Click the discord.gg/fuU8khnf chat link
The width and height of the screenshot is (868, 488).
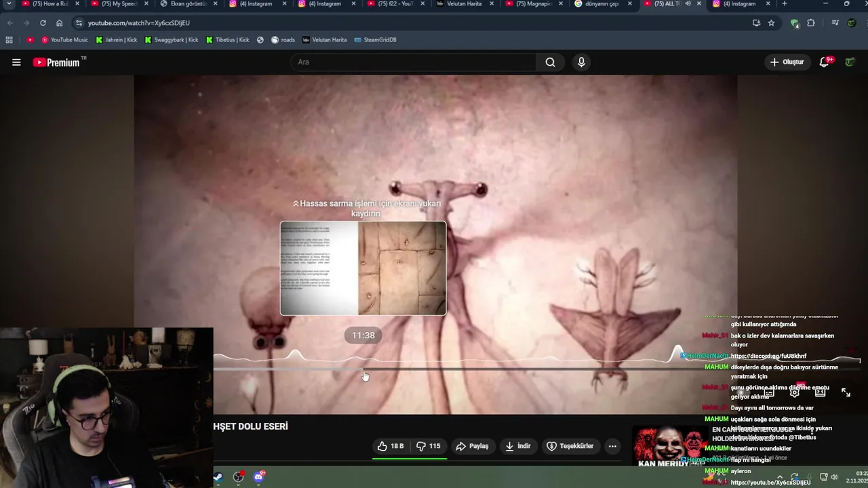pyautogui.click(x=768, y=357)
